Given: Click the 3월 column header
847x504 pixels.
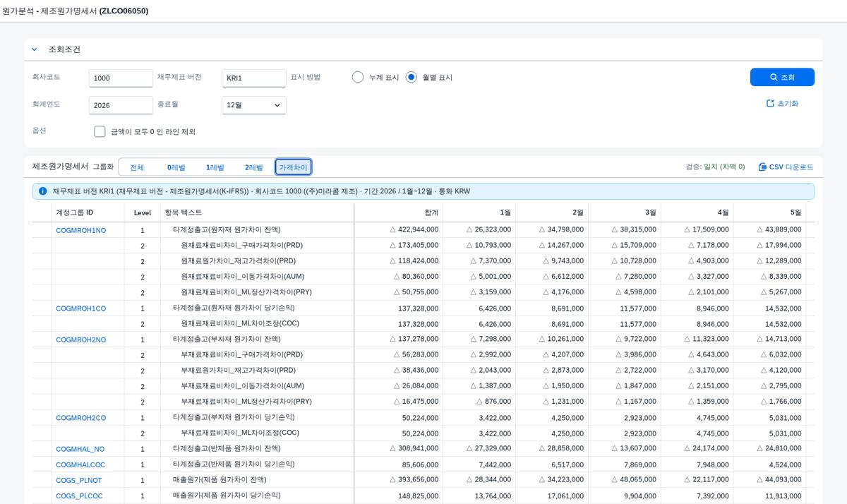Looking at the screenshot, I should click(625, 212).
